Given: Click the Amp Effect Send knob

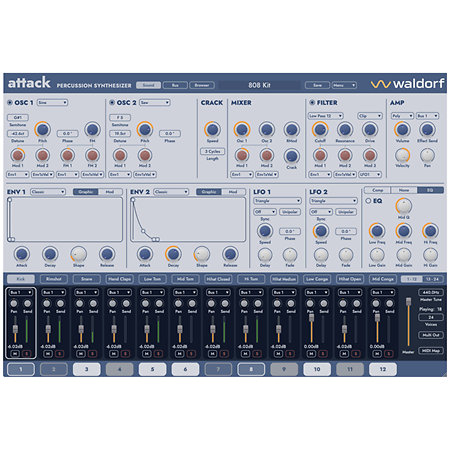Looking at the screenshot, I should point(427,129).
